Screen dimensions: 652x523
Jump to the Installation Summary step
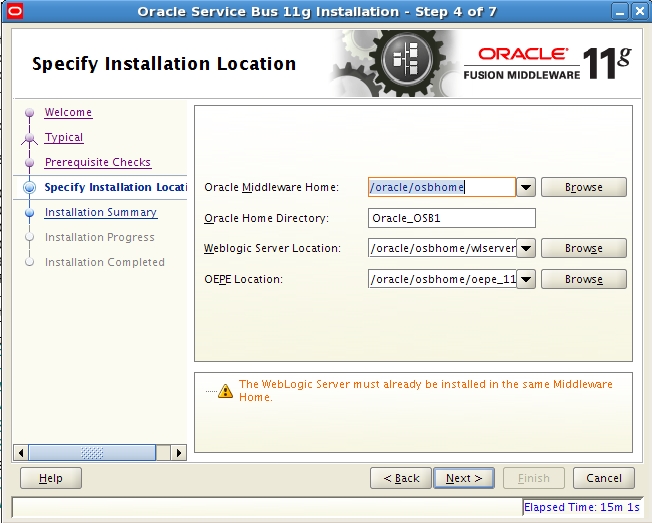[x=101, y=212]
